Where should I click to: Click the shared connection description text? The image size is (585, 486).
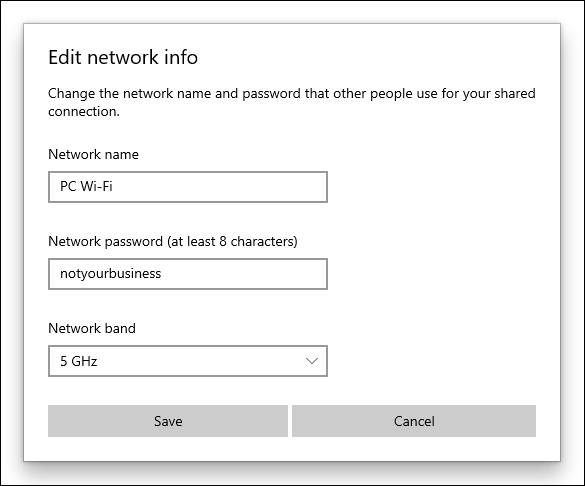(x=292, y=102)
